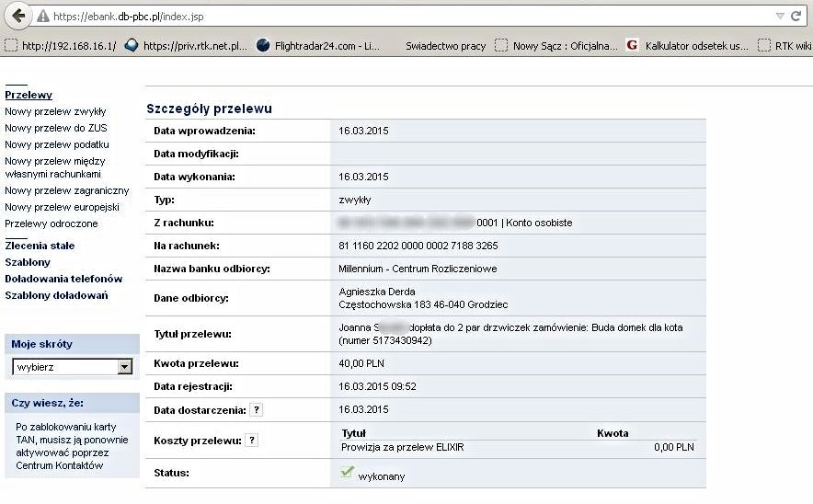813x504 pixels.
Task: Click the green wykonany status checkmark
Action: (347, 473)
